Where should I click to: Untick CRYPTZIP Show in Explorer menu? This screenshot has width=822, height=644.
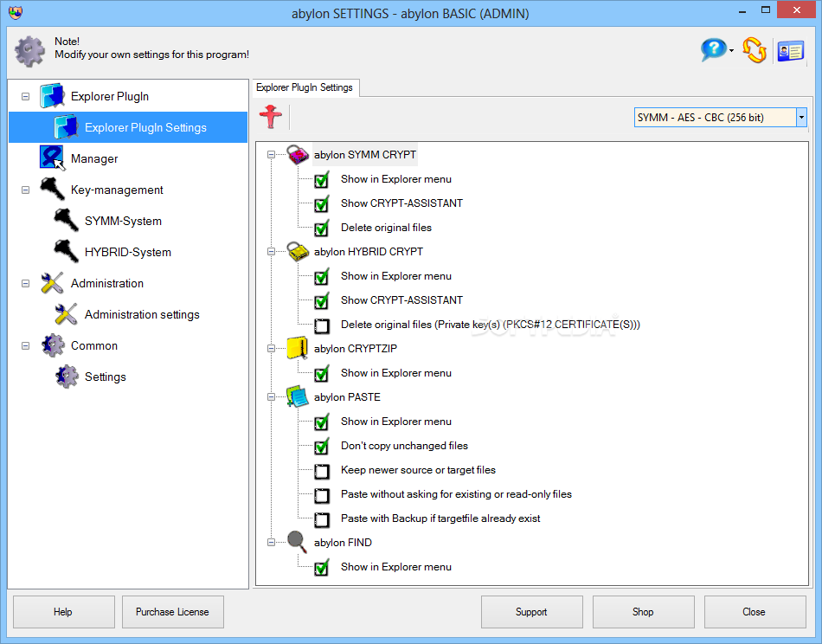(321, 374)
